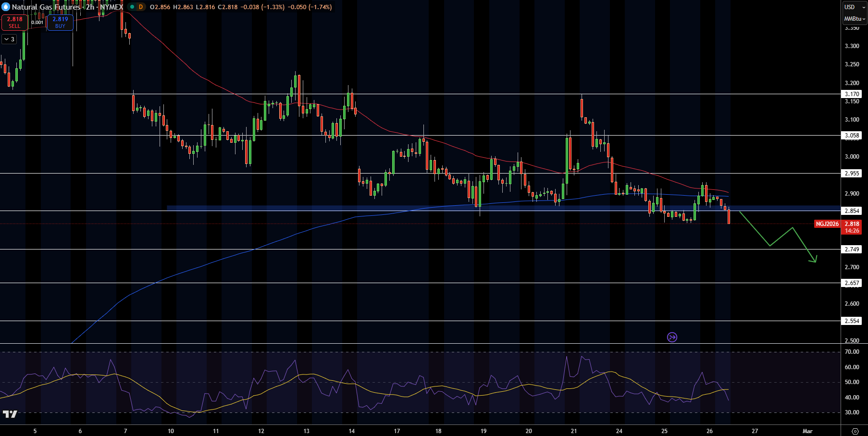Screen dimensions: 868x436
Task: Open the USD currency dropdown
Action: [x=854, y=7]
